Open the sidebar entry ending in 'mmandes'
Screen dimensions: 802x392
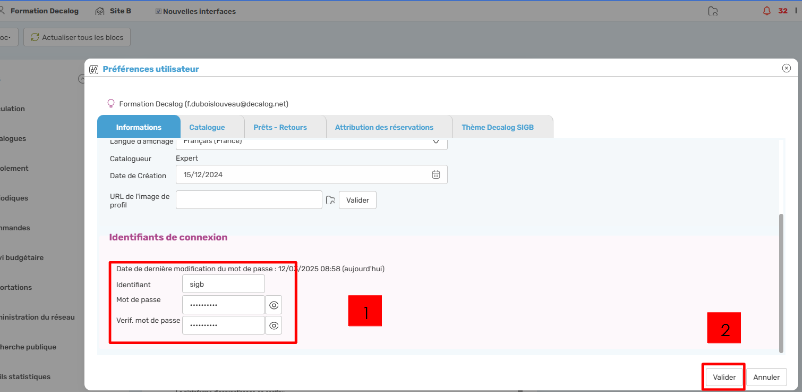(15, 228)
